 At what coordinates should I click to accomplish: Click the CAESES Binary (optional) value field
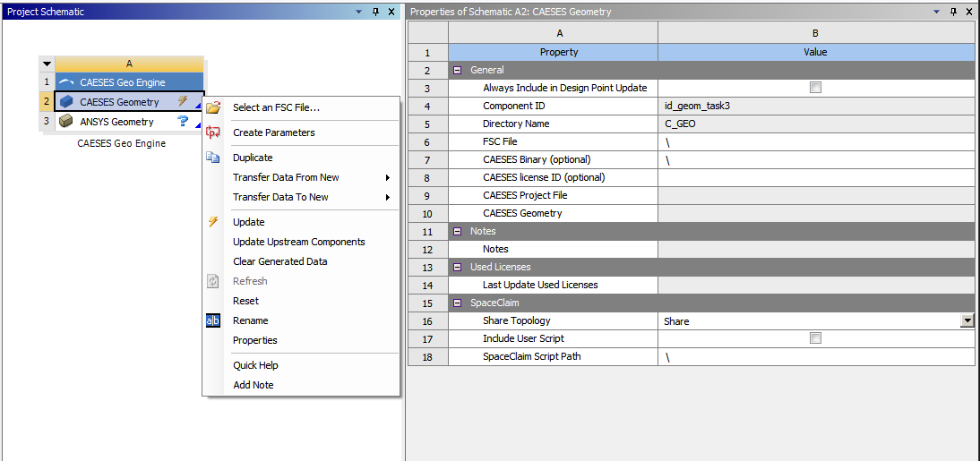point(816,159)
